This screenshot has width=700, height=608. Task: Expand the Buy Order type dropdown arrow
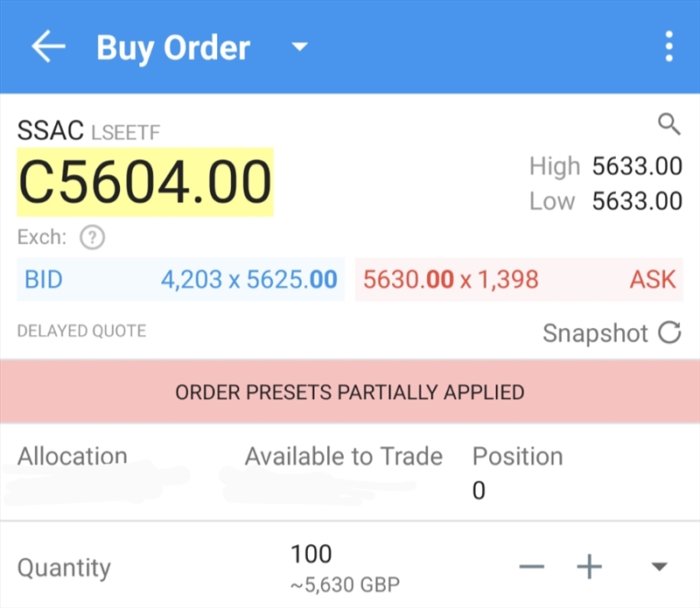pyautogui.click(x=299, y=46)
